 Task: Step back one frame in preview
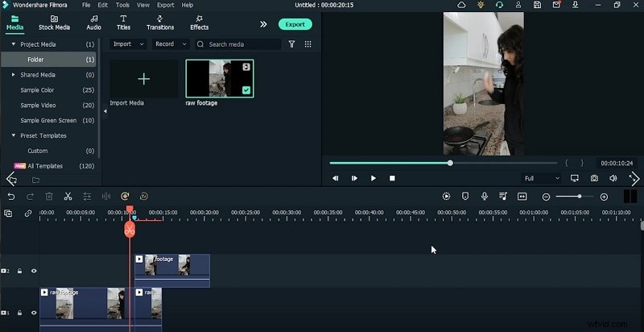335,178
